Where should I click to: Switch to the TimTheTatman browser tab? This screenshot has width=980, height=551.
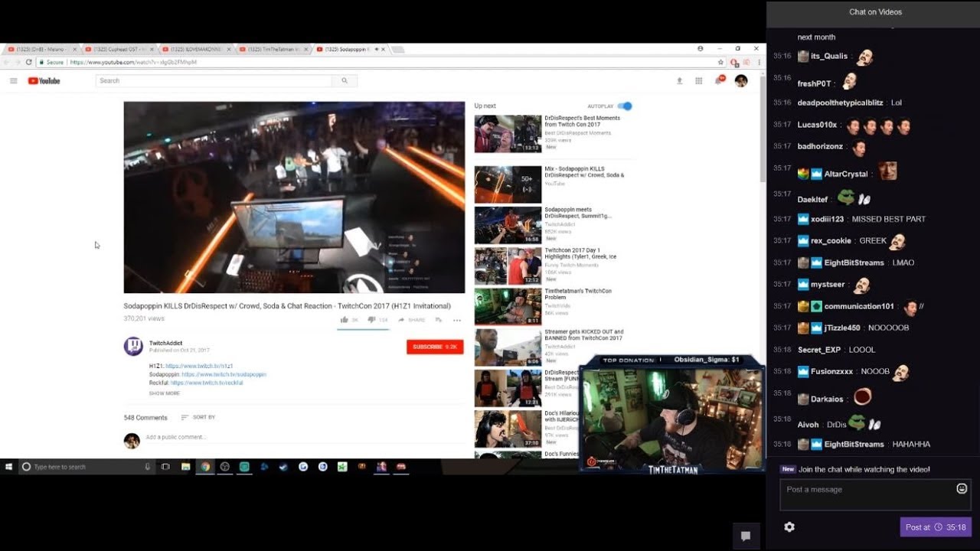[x=273, y=49]
